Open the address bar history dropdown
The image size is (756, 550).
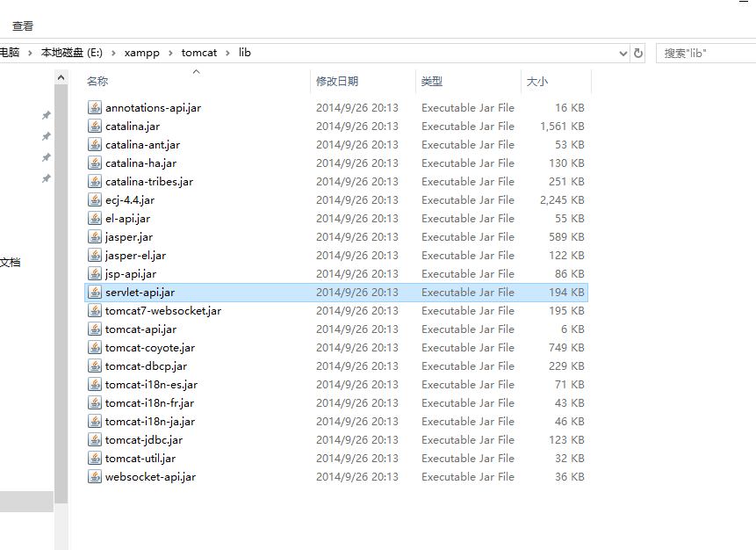click(623, 53)
